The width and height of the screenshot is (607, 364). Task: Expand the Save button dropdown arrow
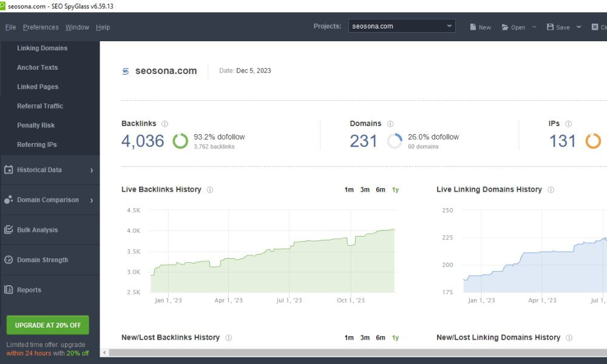578,27
